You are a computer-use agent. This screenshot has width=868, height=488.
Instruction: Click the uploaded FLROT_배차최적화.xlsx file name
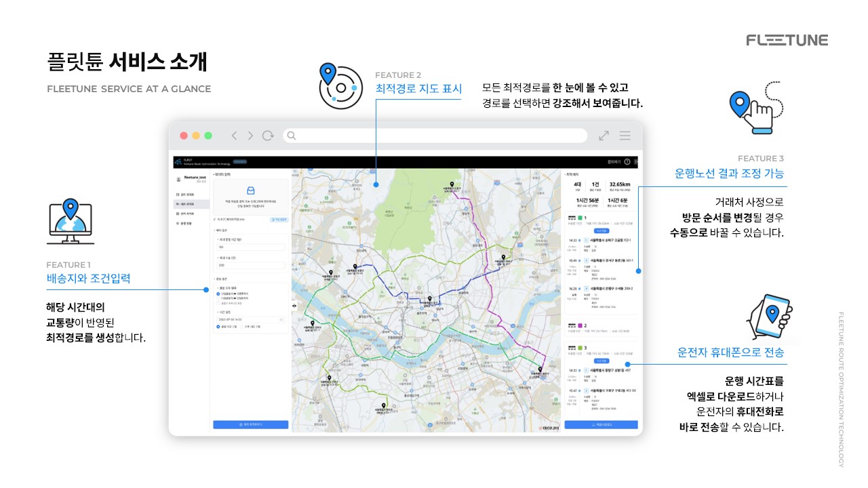pyautogui.click(x=231, y=220)
